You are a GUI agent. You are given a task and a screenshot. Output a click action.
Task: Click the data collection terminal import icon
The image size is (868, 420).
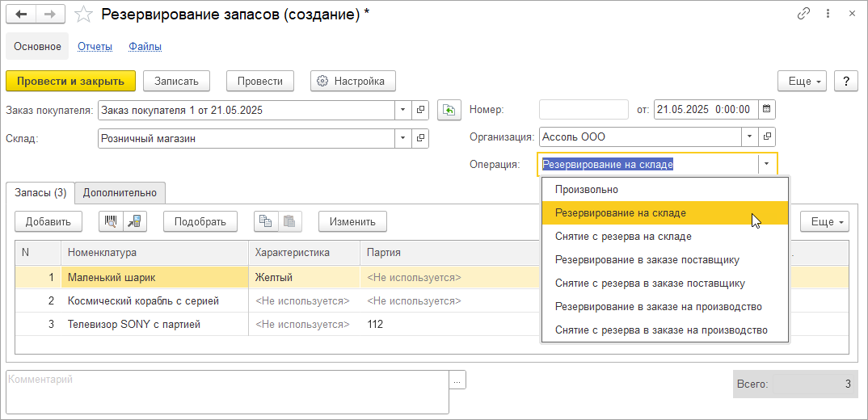tap(134, 221)
